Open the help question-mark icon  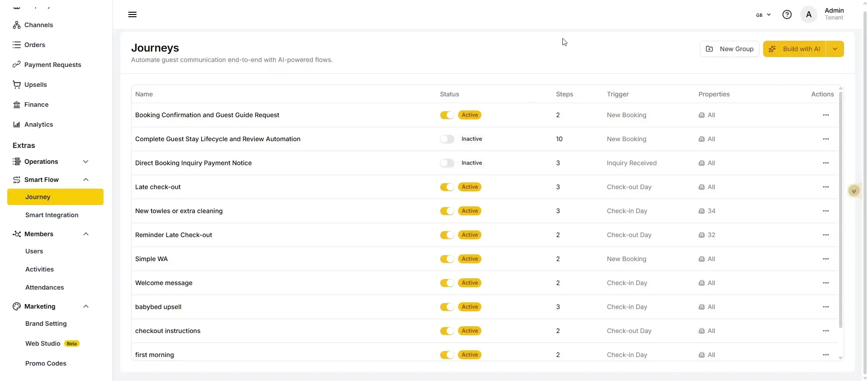787,14
